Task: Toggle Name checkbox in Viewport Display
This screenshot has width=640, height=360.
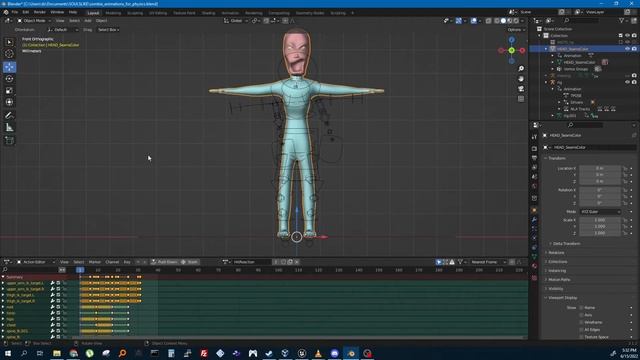Action: [581, 308]
